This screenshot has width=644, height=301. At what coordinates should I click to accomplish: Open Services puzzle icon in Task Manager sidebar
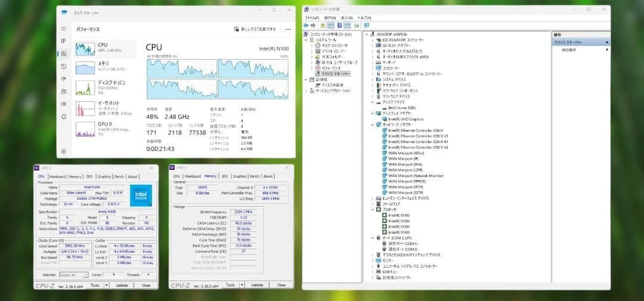coord(64,117)
